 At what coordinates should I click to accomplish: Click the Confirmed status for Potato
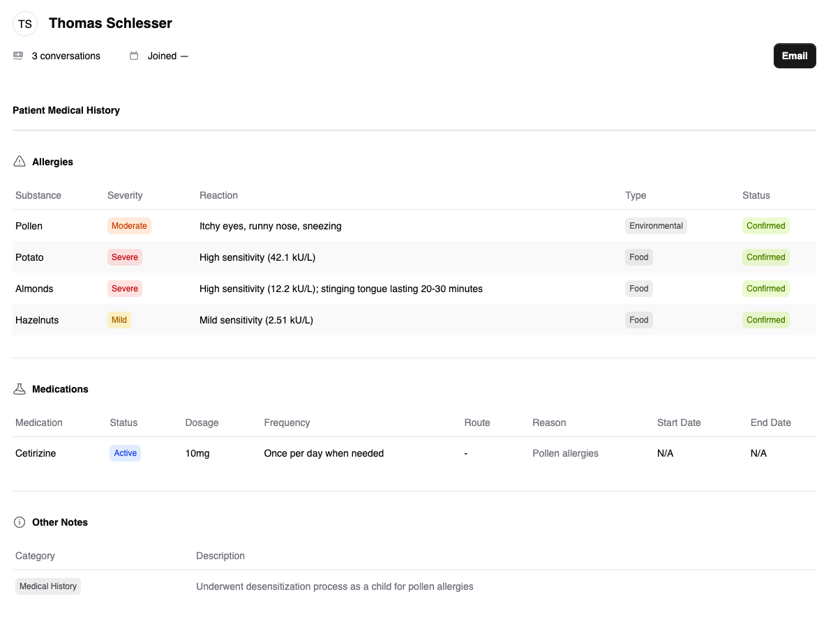point(766,257)
